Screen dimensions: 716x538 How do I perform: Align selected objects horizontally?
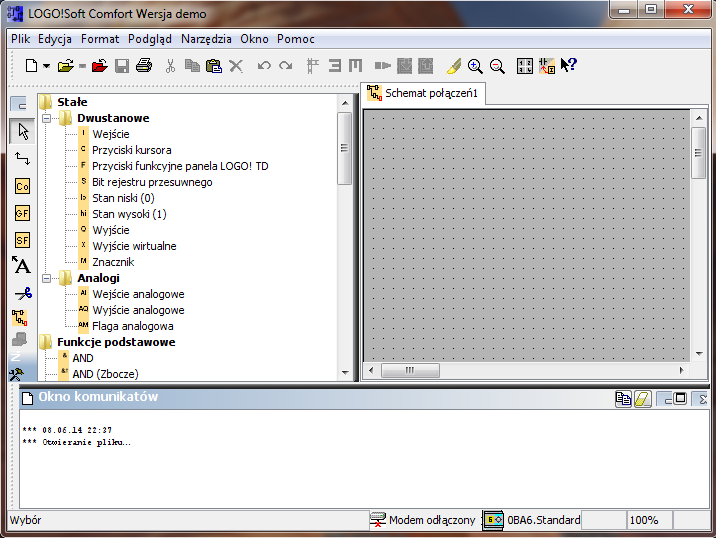coord(355,66)
